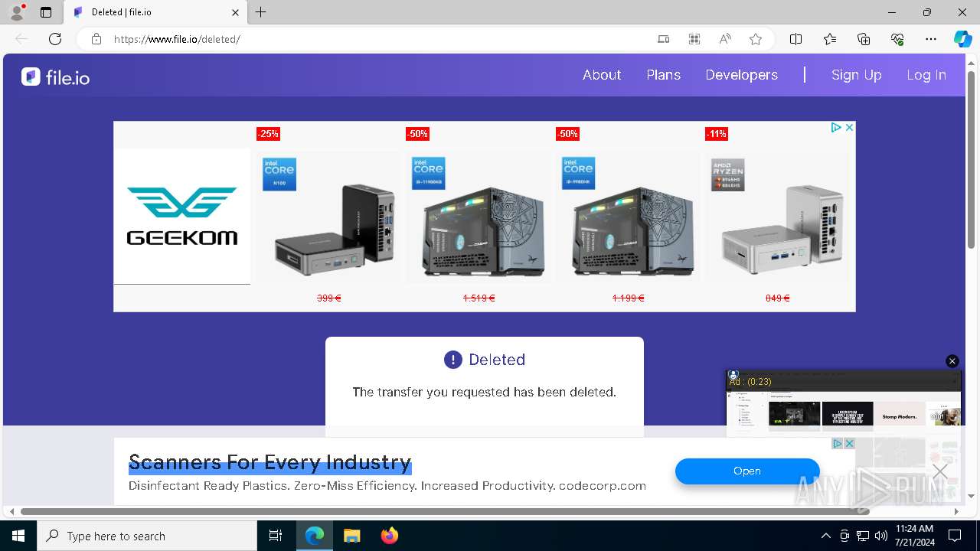Close the Deleted | file.io tab
The height and width of the screenshot is (551, 980).
pyautogui.click(x=235, y=12)
